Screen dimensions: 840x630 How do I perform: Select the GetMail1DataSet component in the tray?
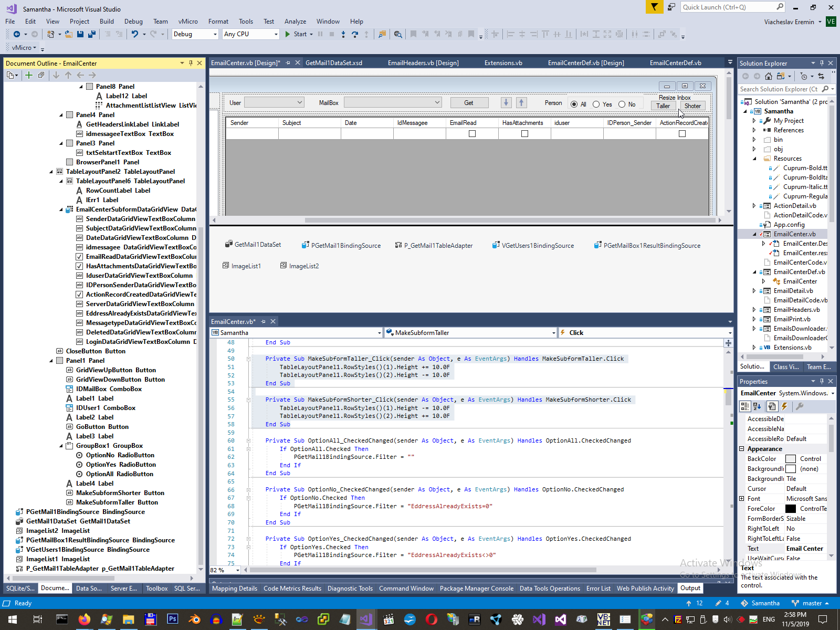pyautogui.click(x=253, y=245)
